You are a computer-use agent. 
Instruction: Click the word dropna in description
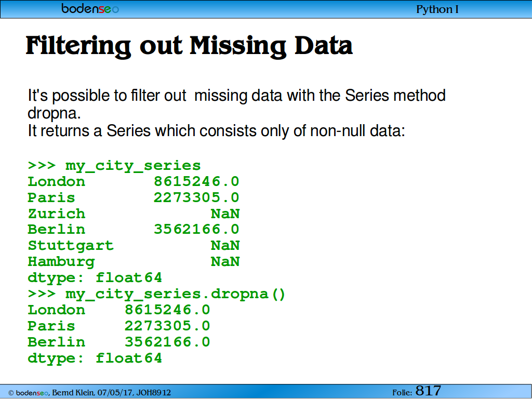click(x=53, y=113)
